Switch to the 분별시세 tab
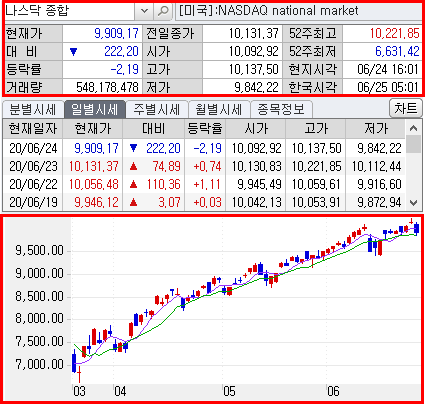 pos(33,109)
